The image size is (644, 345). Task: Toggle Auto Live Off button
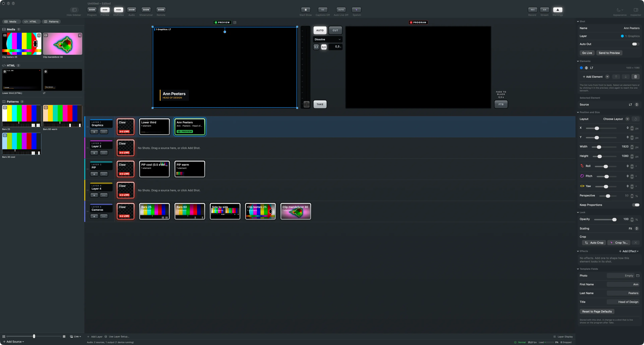341,10
